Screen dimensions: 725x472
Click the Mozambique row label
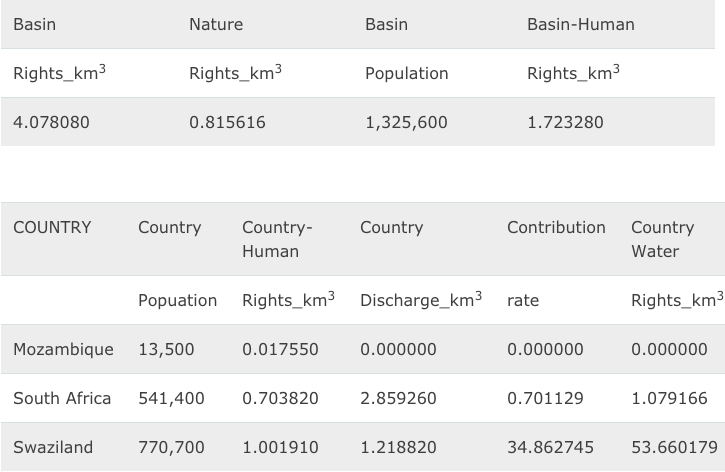click(63, 350)
